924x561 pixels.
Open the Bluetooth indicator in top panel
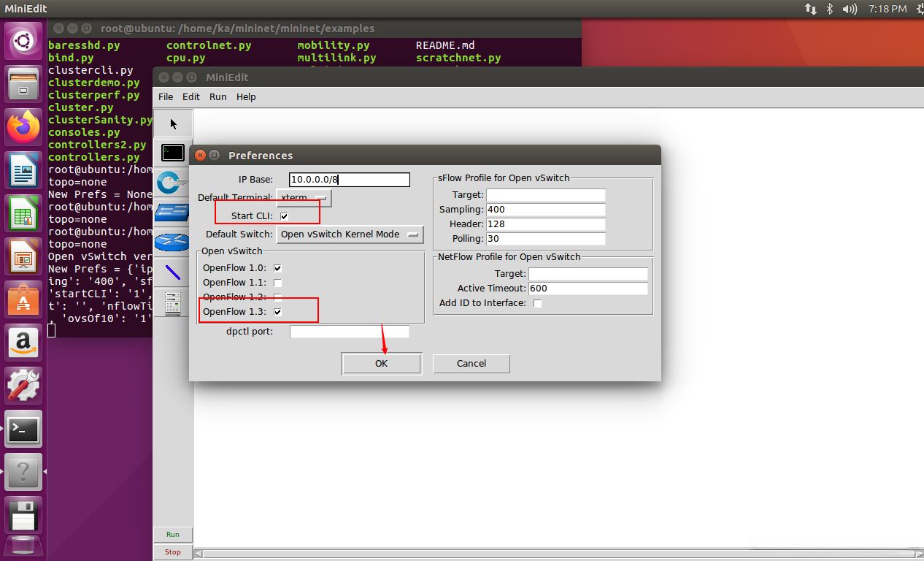830,9
